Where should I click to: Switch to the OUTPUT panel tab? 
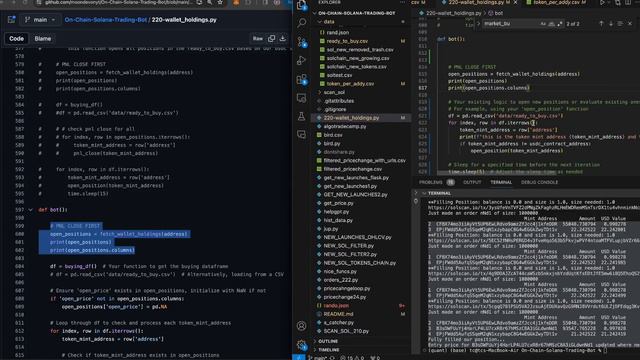[472, 182]
